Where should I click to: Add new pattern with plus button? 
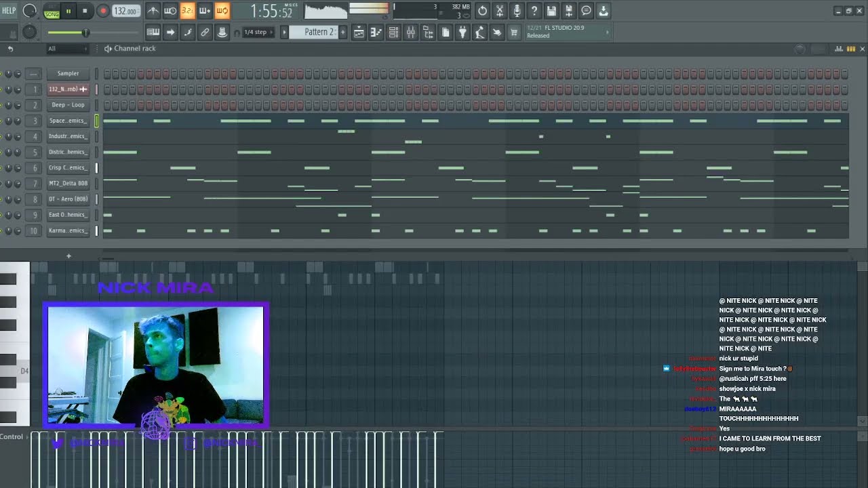[342, 32]
